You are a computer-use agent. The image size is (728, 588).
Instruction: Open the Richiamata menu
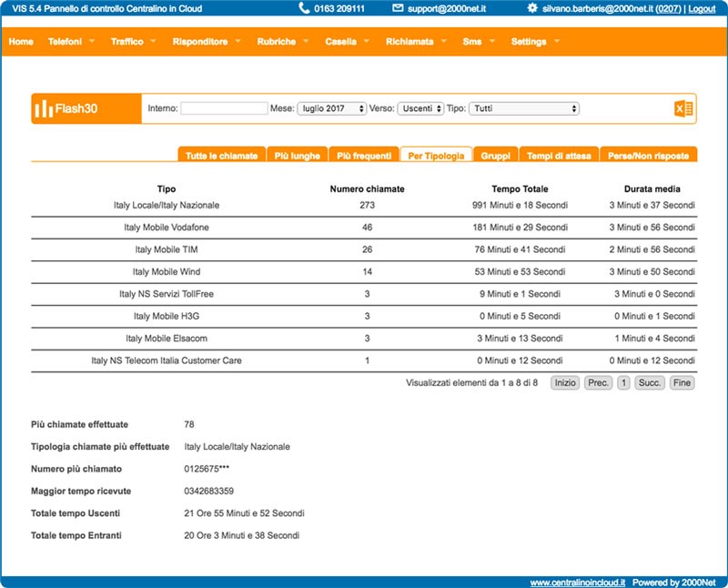coord(409,41)
